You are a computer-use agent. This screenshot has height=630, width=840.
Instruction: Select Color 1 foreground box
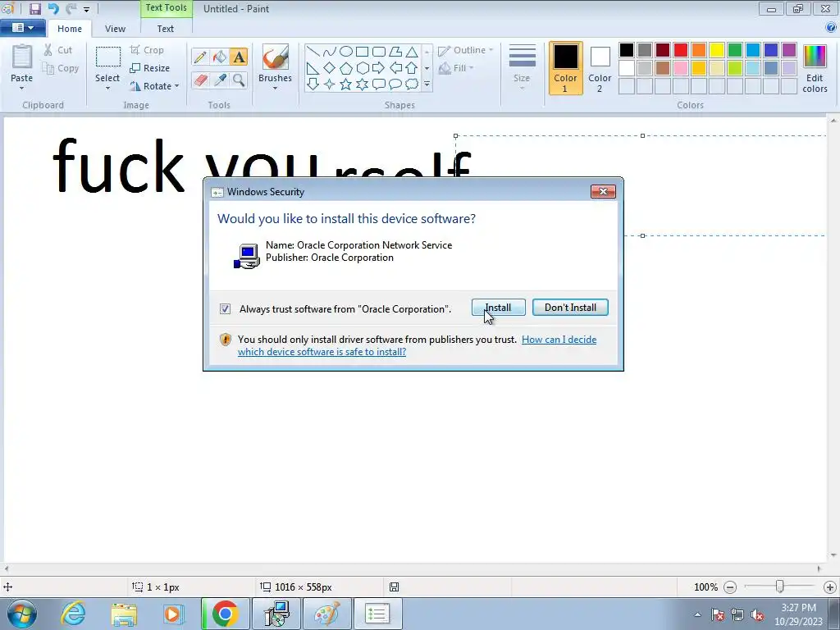(x=565, y=69)
